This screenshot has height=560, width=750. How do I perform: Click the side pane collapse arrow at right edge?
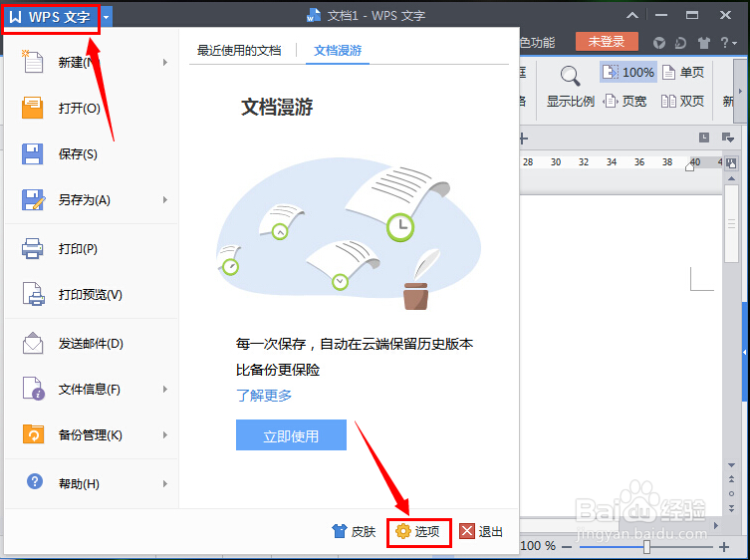(x=744, y=353)
